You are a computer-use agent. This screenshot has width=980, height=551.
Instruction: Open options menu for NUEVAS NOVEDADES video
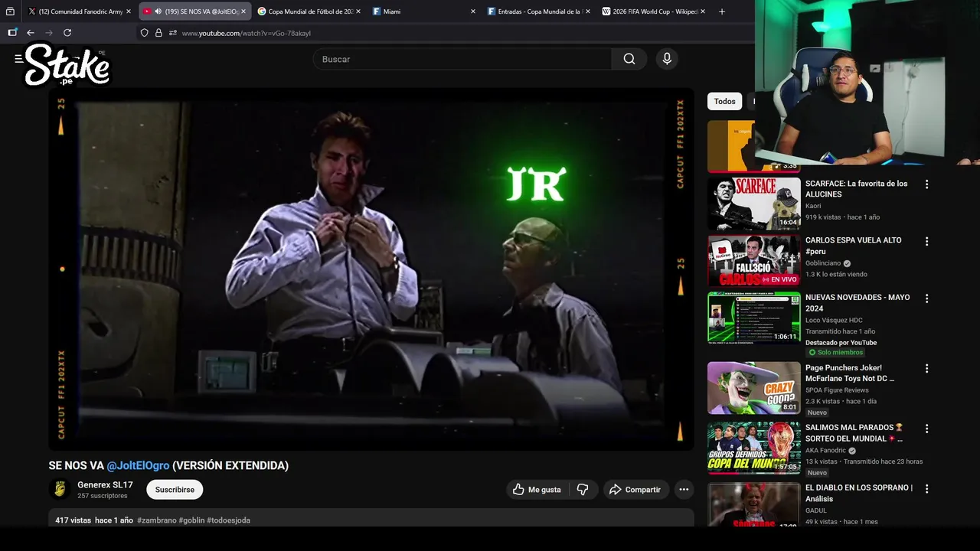(926, 298)
